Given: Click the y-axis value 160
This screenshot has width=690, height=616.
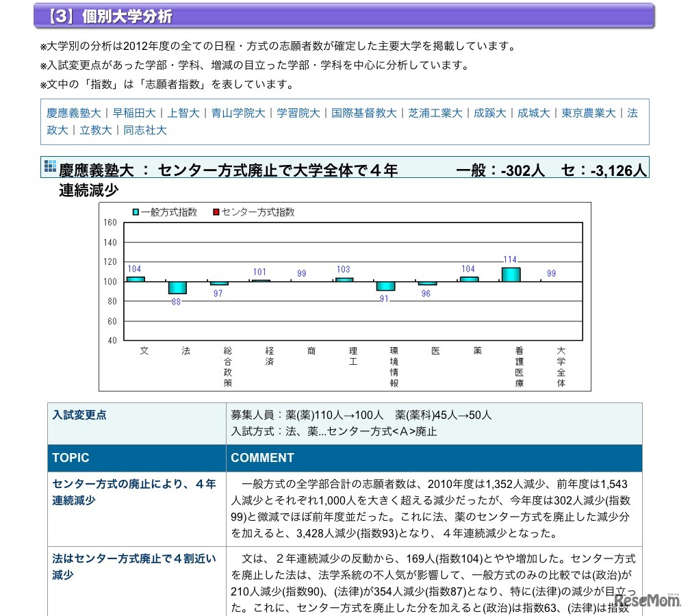Looking at the screenshot, I should pyautogui.click(x=110, y=222).
